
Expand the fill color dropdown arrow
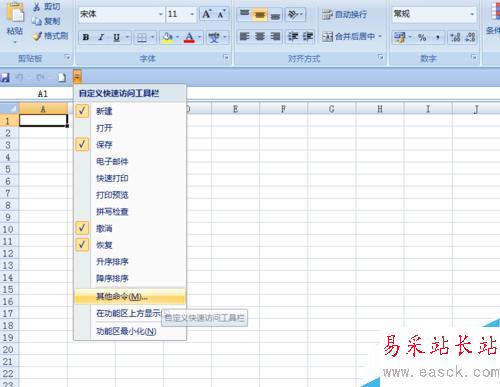(177, 37)
